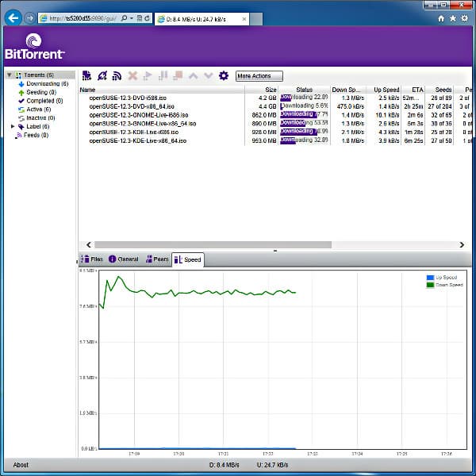Select the browser tab D: 8.4 MB/s
The height and width of the screenshot is (476, 476).
pyautogui.click(x=202, y=19)
